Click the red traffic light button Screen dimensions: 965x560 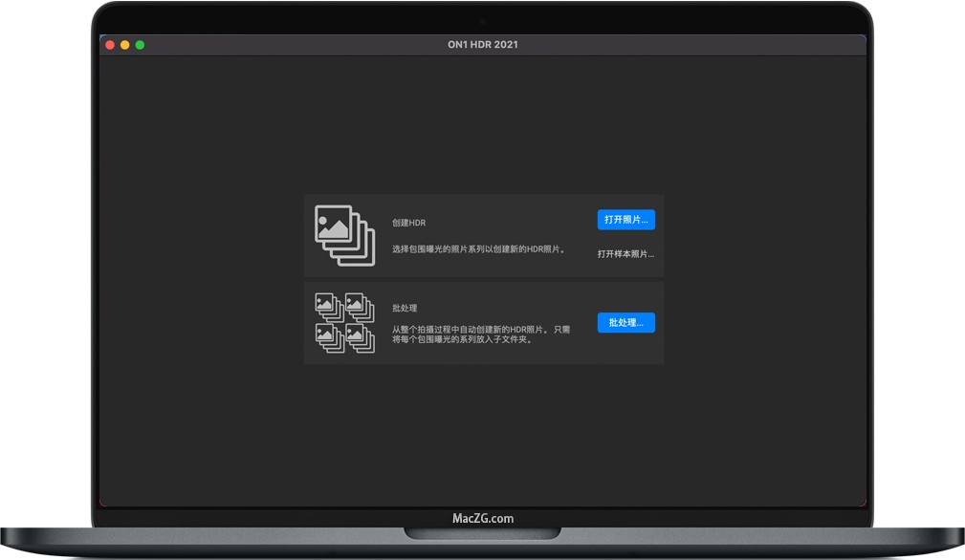point(111,44)
